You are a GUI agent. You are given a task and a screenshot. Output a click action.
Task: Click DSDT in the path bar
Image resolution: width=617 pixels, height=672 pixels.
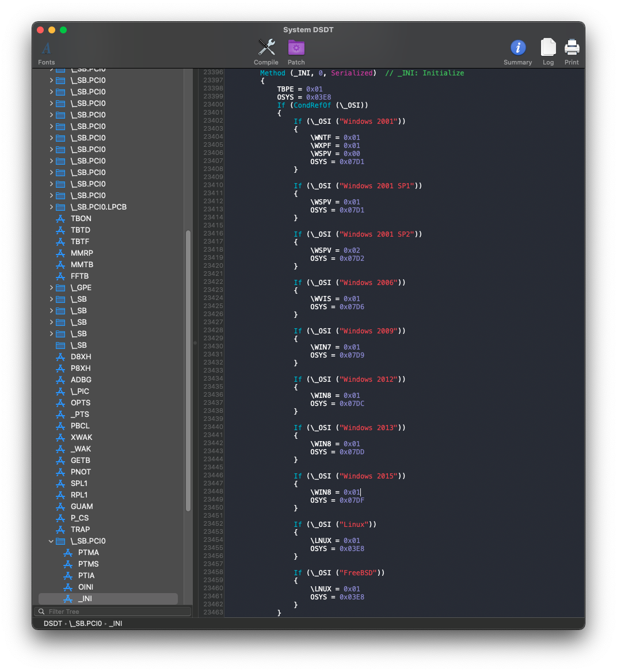coord(53,624)
